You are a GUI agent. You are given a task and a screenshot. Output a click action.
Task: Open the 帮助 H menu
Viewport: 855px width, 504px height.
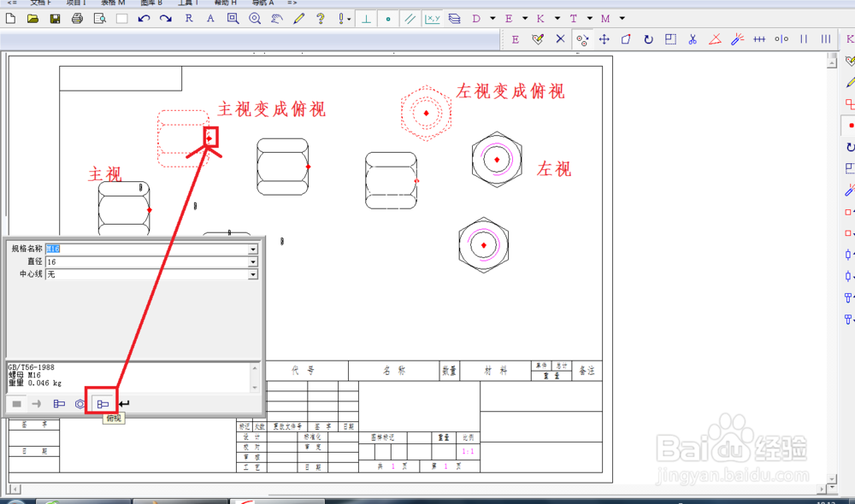[226, 3]
